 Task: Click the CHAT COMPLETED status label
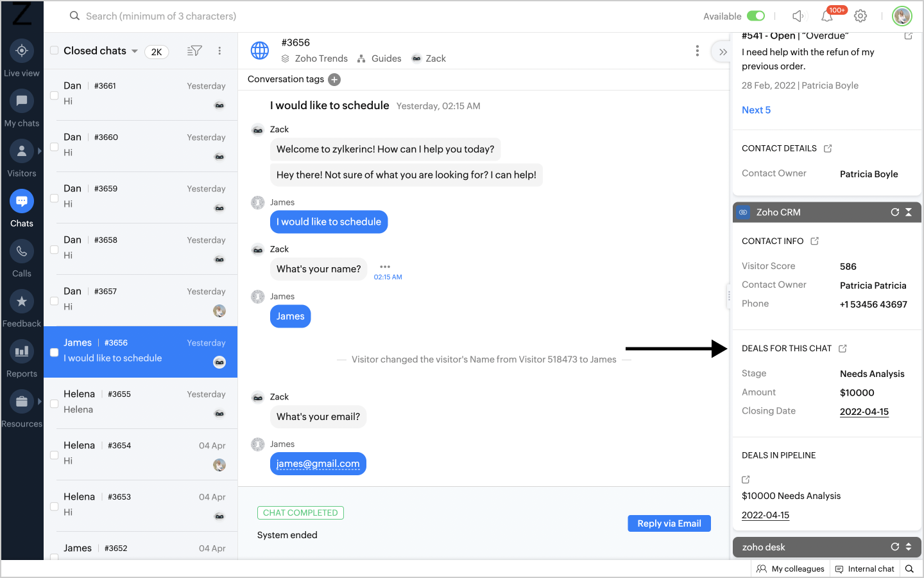(300, 512)
